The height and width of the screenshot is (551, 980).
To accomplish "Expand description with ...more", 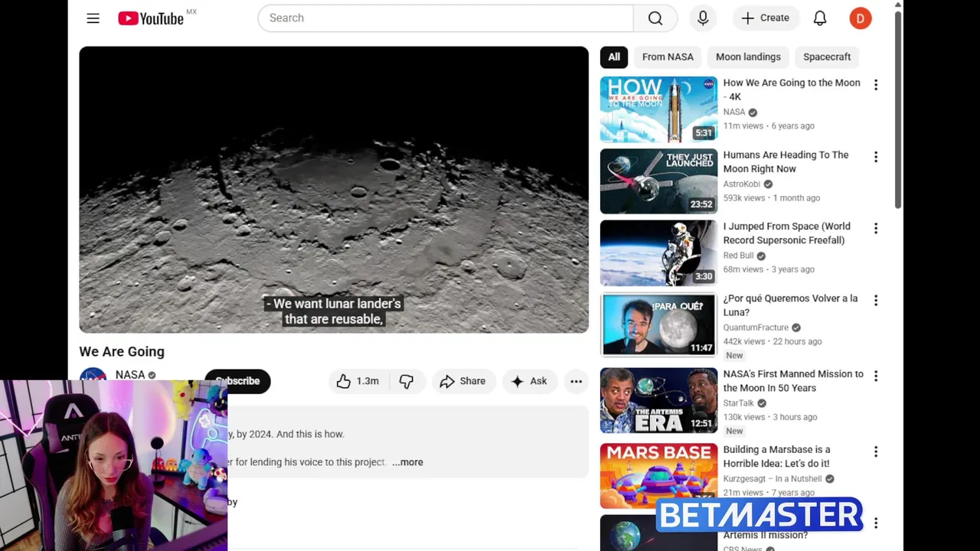I will tap(407, 462).
